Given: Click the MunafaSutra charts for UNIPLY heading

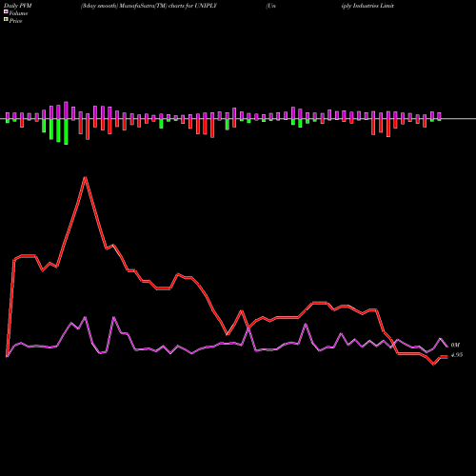Looking at the screenshot, I should [149, 6].
